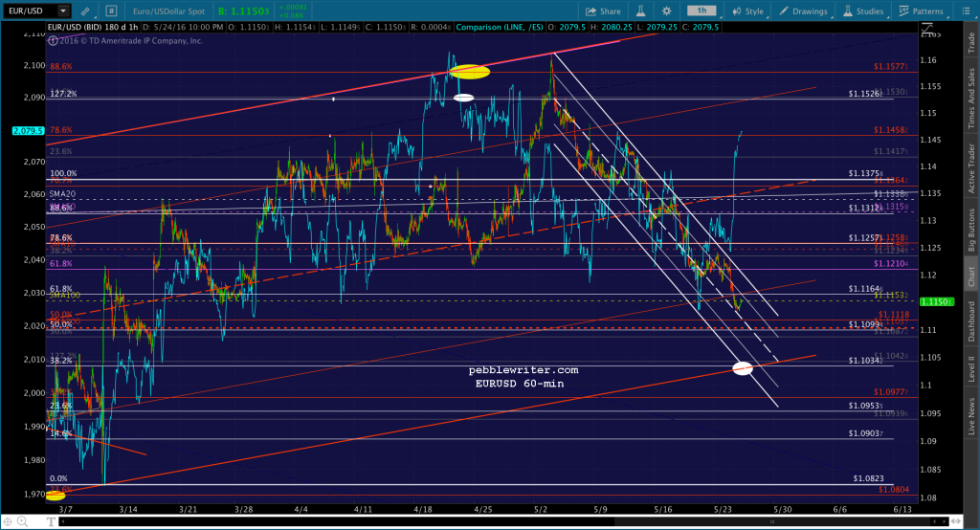Click the purple $1.1210 level label

tap(891, 264)
